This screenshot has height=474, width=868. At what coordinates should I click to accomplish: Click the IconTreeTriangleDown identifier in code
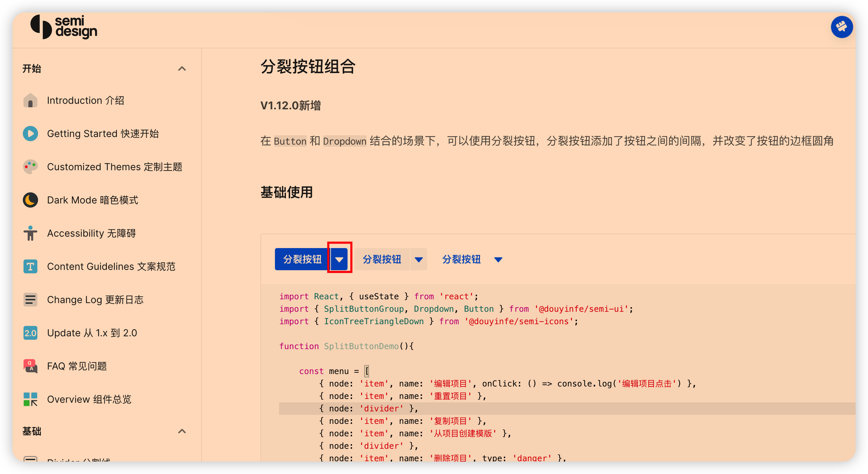pyautogui.click(x=373, y=321)
